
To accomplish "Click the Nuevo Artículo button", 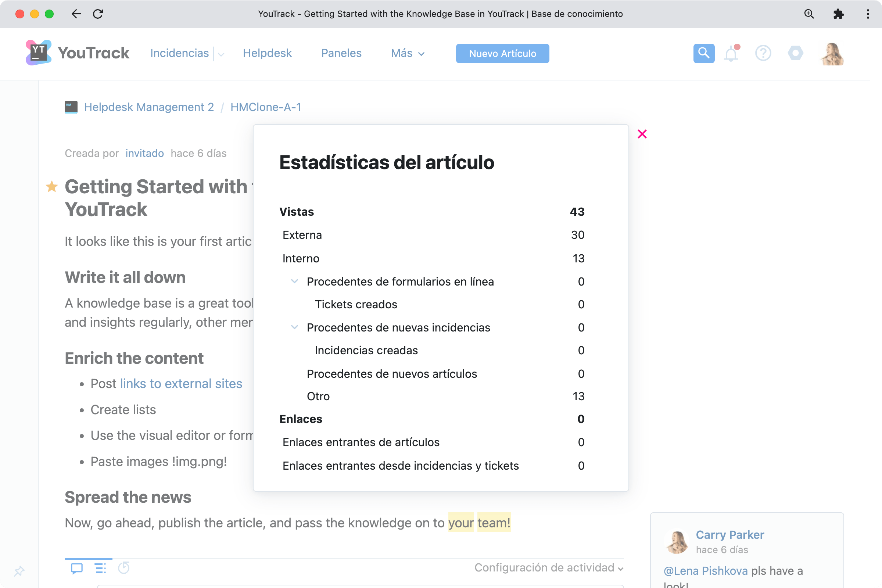I will tap(502, 53).
